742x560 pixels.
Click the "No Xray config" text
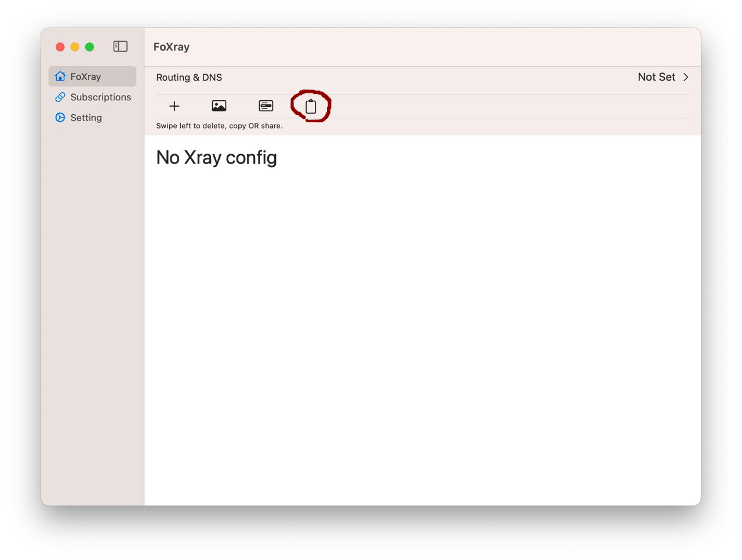[217, 158]
